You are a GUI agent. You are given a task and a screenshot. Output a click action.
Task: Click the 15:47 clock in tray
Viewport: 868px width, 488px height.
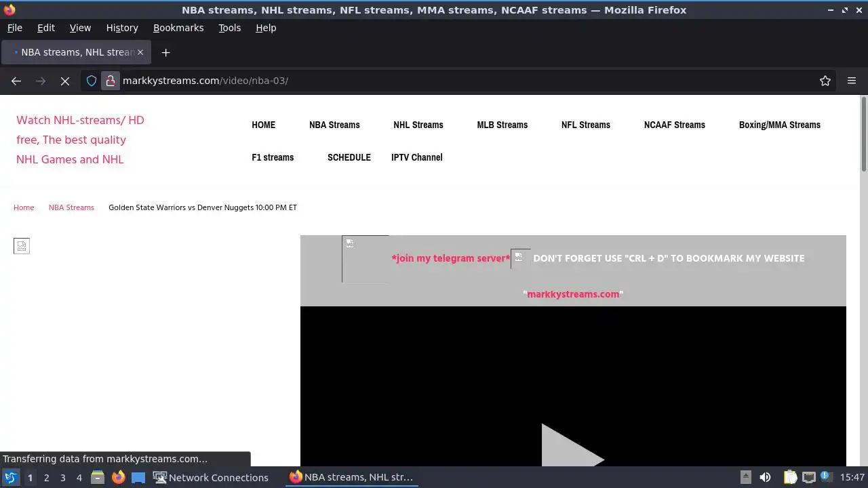[x=852, y=477]
